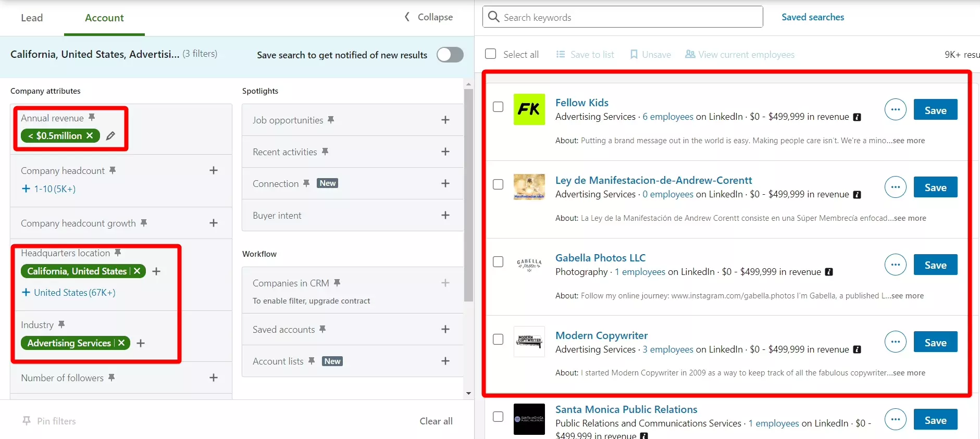Pin the Companies in CRM filter
The image size is (980, 439).
337,283
